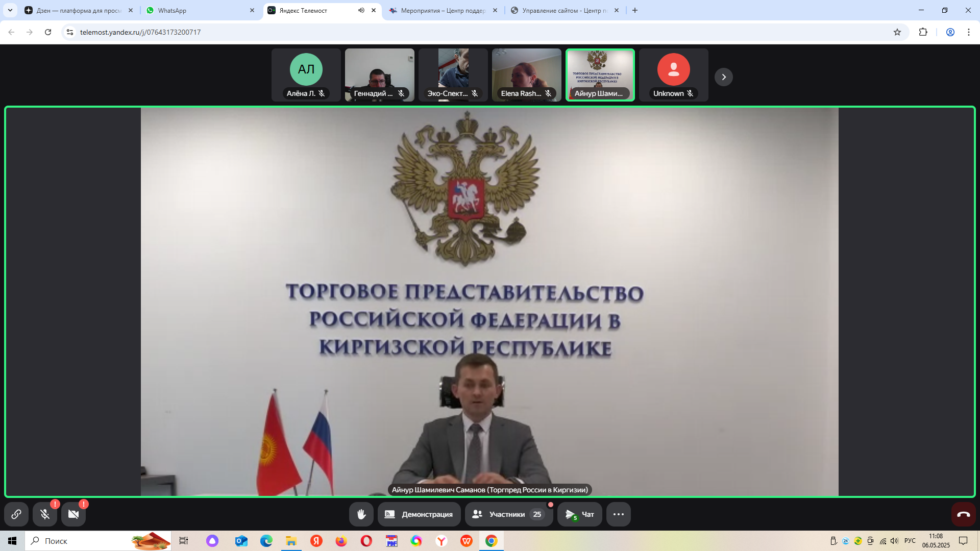This screenshot has height=551, width=980.
Task: Open Outlook from the taskbar
Action: pyautogui.click(x=241, y=541)
